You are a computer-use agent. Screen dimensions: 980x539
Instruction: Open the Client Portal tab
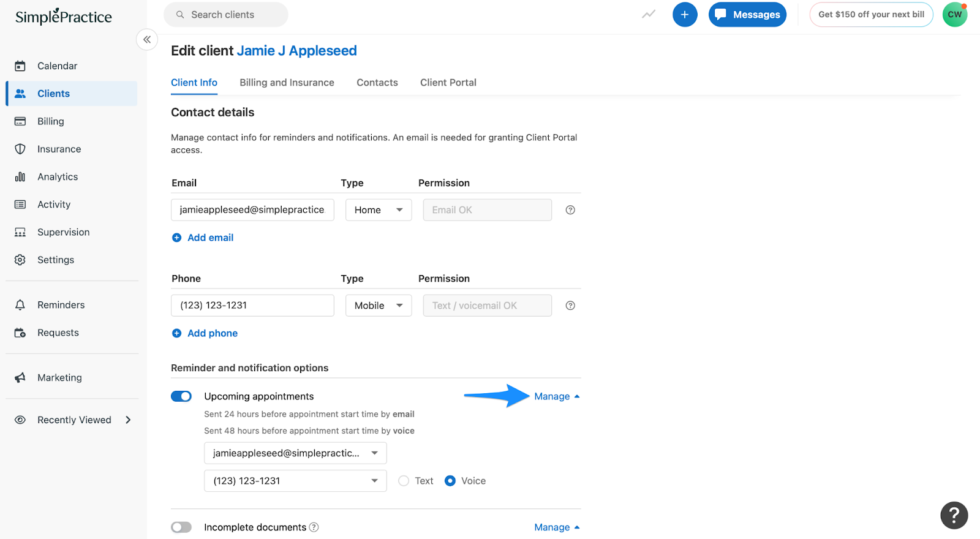[x=448, y=83]
